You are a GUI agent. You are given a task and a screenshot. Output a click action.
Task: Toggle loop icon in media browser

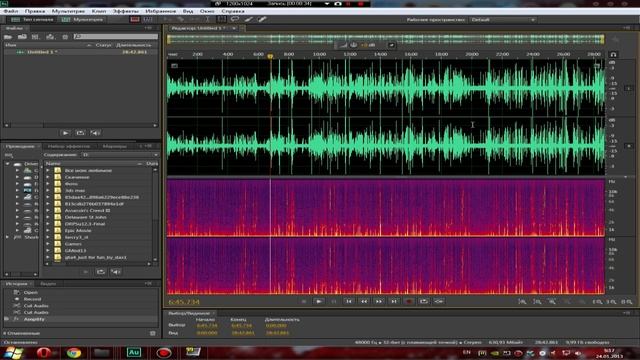(101, 272)
